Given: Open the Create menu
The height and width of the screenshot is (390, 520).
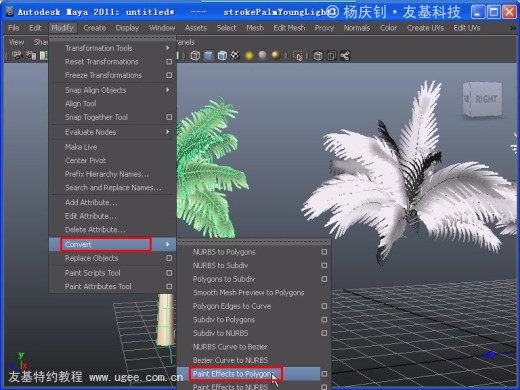Looking at the screenshot, I should (95, 28).
